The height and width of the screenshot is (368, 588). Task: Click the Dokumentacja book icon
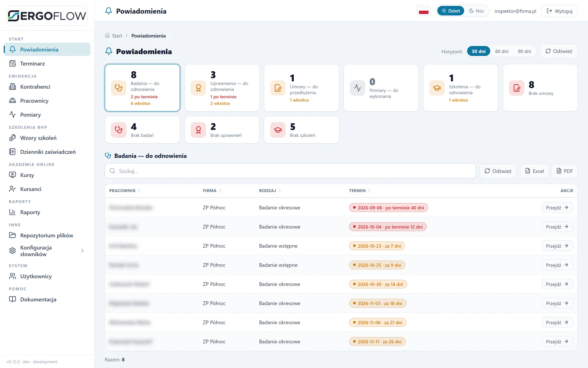(12, 299)
